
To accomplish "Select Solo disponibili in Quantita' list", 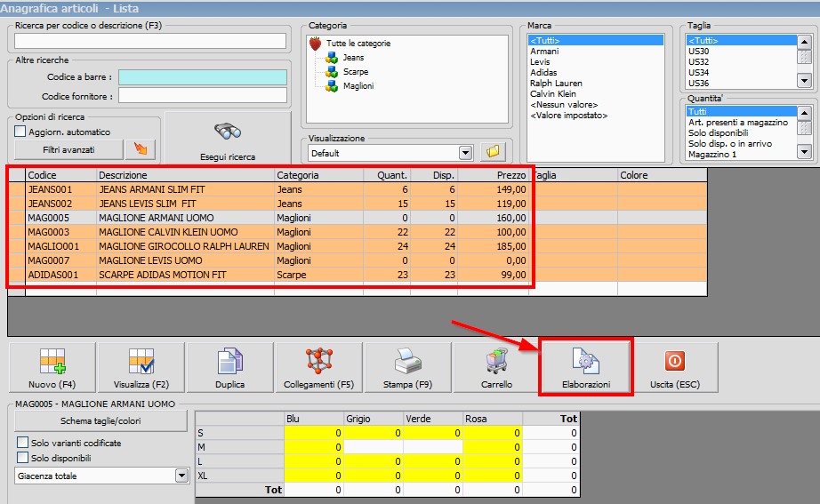I will pos(718,132).
